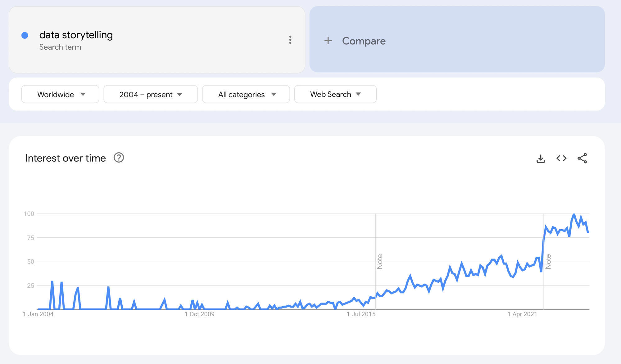The height and width of the screenshot is (364, 621).
Task: Open the Web Search type dropdown
Action: [335, 94]
